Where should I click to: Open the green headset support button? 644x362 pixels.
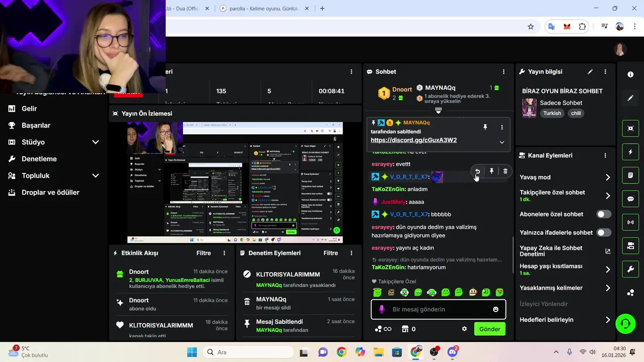[x=625, y=323]
